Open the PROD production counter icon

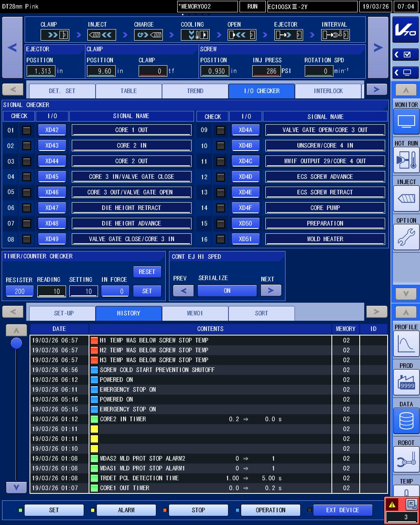(x=406, y=383)
